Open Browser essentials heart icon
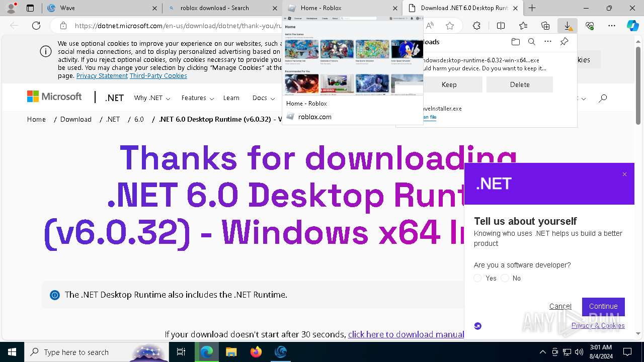Screen dimensions: 644x362 (x=590, y=26)
